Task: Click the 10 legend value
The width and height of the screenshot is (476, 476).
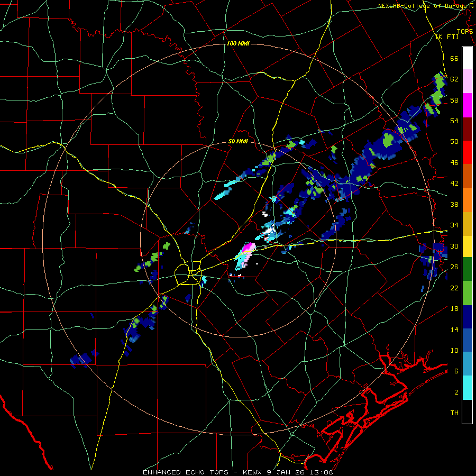Action: [x=454, y=350]
